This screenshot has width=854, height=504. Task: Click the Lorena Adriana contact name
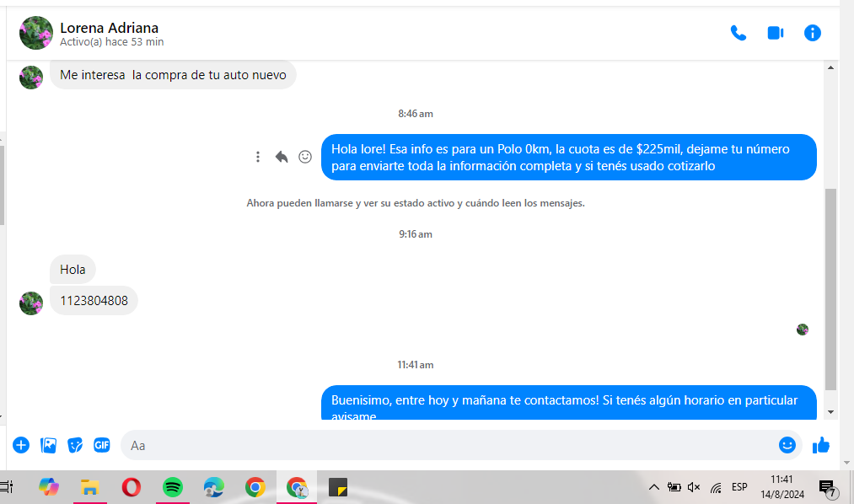[x=109, y=28]
